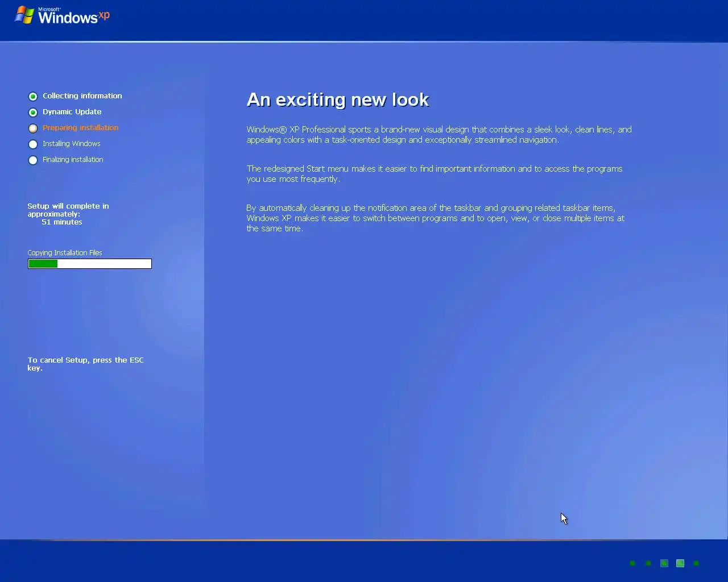The width and height of the screenshot is (728, 582).
Task: Select the Preparing installation step bullet
Action: [33, 128]
